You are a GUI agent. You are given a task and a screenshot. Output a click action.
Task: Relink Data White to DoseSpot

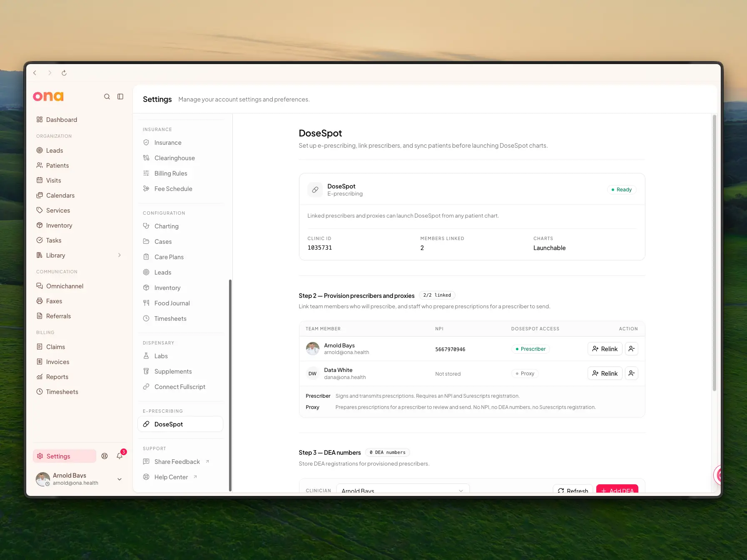605,373
